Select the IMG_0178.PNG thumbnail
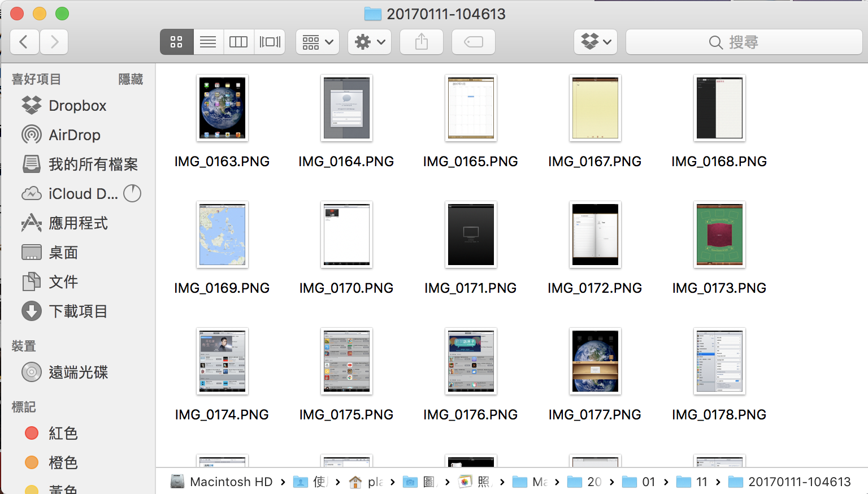 (719, 361)
